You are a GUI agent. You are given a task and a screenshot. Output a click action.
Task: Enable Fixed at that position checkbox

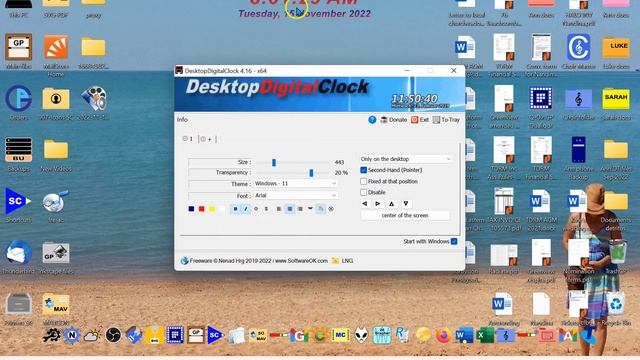pos(363,181)
